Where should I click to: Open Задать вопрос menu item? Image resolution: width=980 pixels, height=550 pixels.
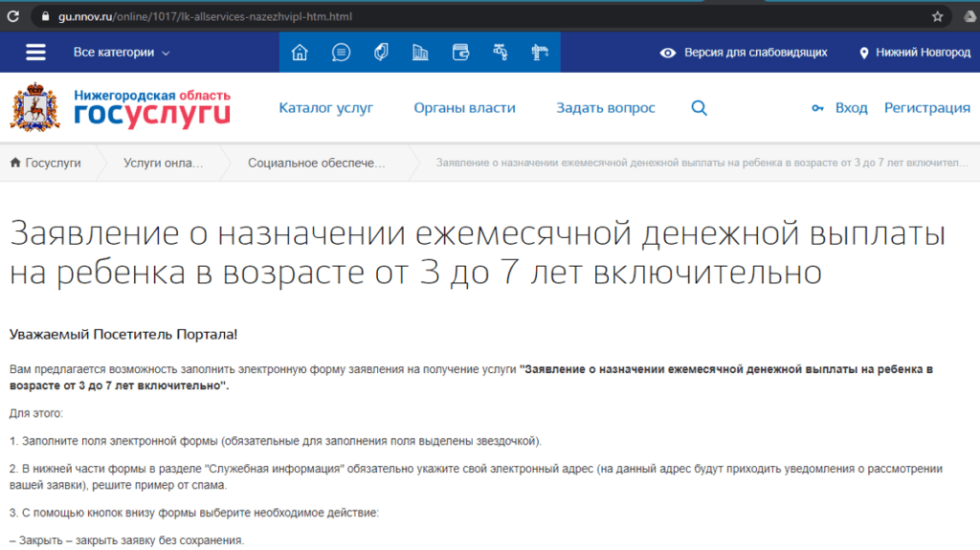606,108
